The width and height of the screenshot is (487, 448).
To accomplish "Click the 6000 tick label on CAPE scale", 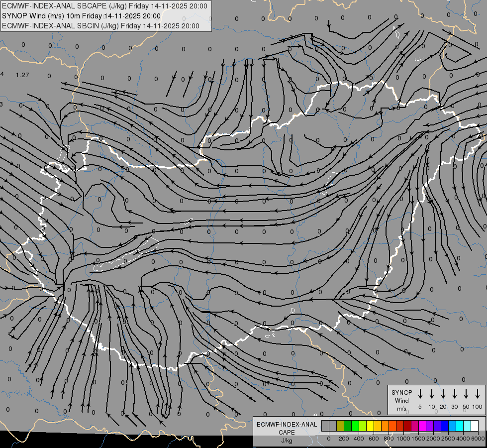I will point(478,439).
